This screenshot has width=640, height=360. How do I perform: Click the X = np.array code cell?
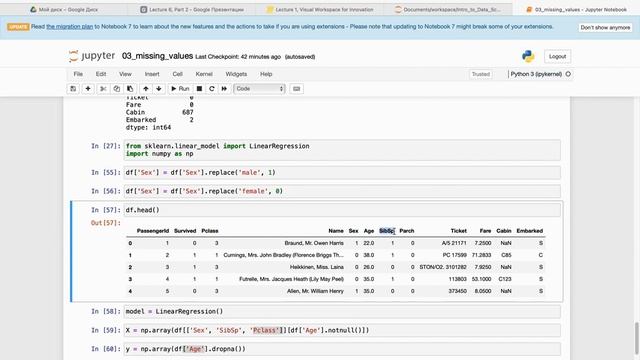(x=342, y=330)
